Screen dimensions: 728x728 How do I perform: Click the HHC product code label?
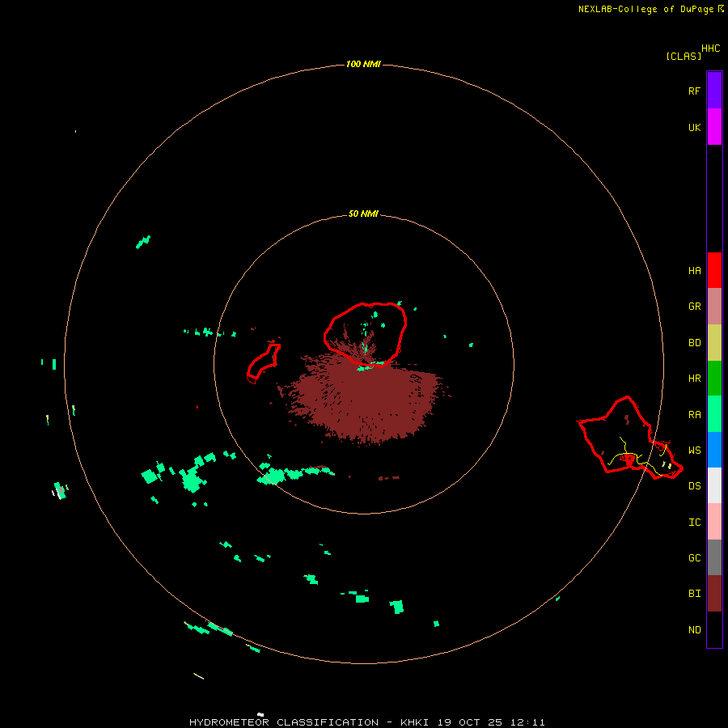711,49
